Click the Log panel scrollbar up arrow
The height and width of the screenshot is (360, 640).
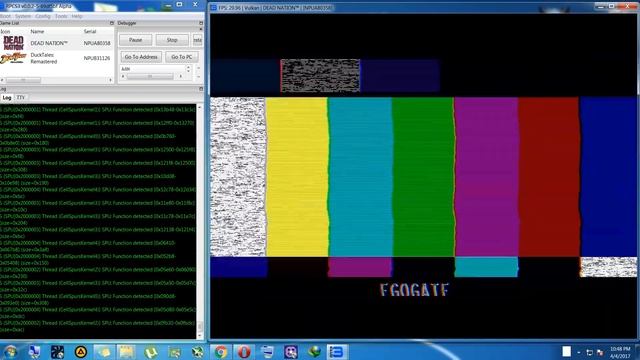(200, 107)
